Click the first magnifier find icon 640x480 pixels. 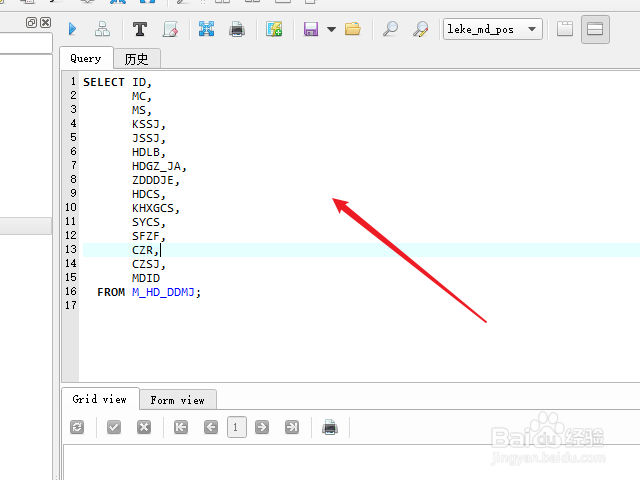pos(390,29)
